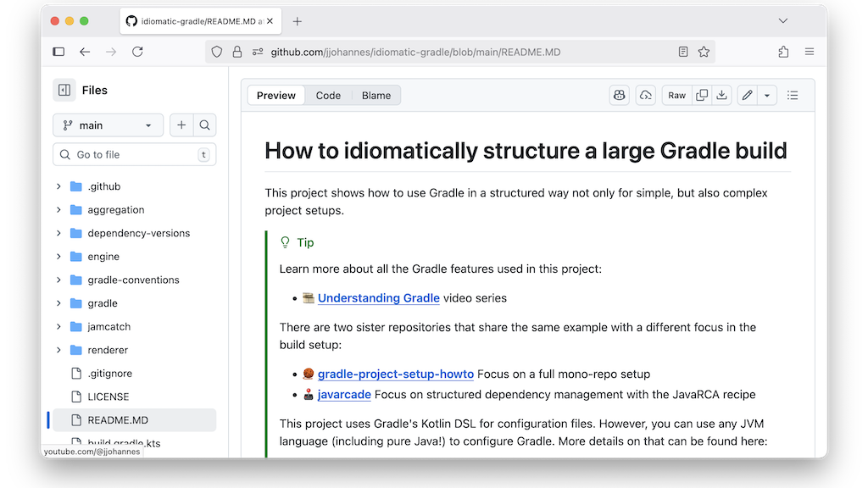This screenshot has height=488, width=868.
Task: Click the Go to file field
Action: click(x=133, y=154)
